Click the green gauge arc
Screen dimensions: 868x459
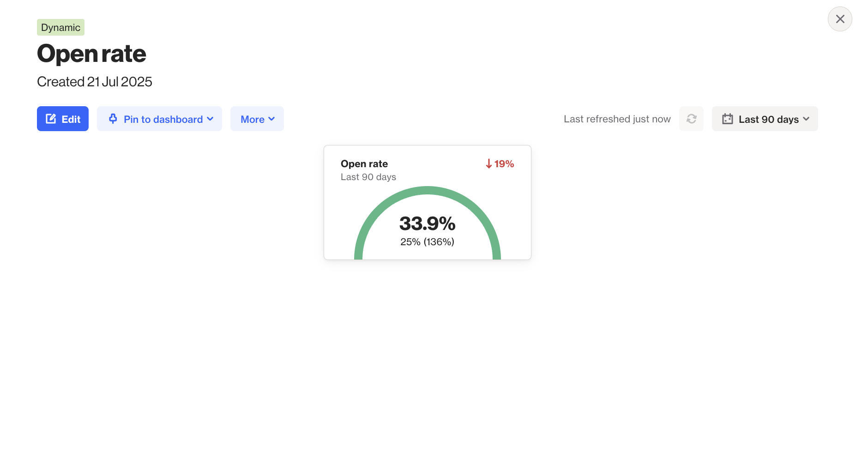coord(427,190)
